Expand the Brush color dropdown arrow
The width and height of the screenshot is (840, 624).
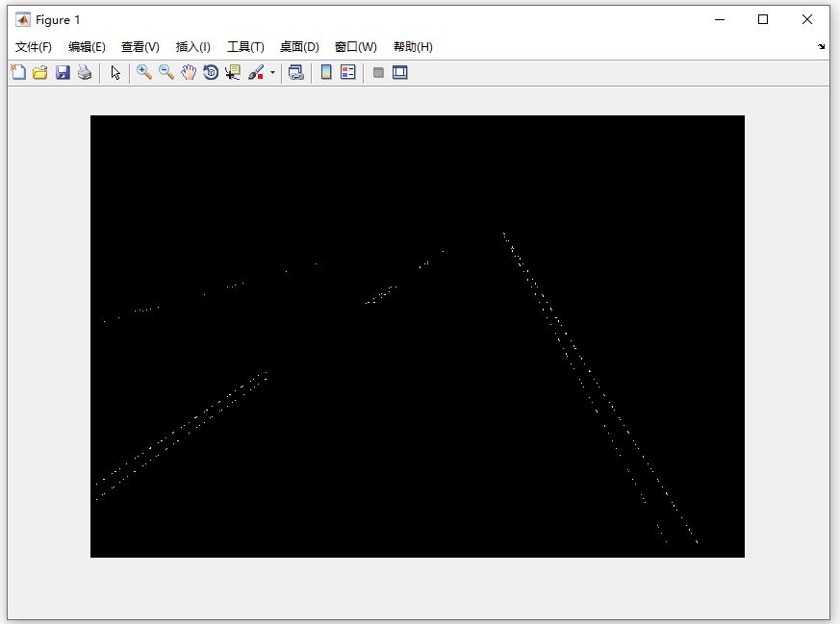[272, 72]
